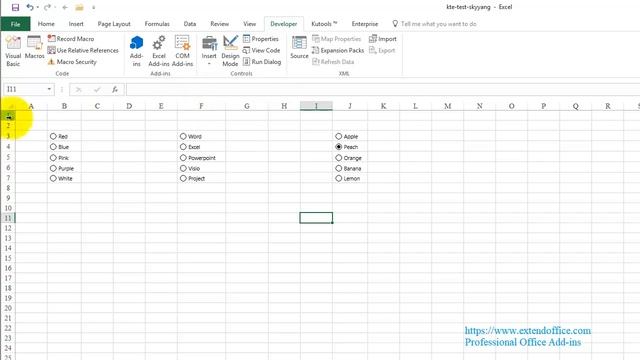
Task: Switch to the Kutools tab
Action: [x=324, y=24]
